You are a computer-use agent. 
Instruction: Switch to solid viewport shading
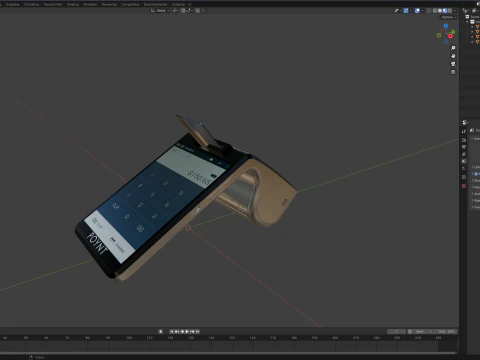[x=440, y=11]
